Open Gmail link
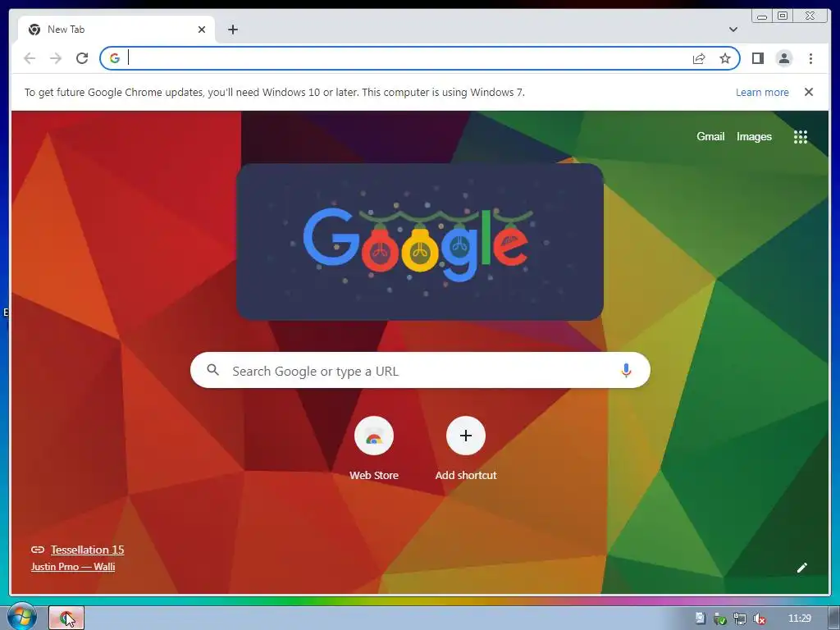Viewport: 840px width, 630px height. tap(710, 137)
